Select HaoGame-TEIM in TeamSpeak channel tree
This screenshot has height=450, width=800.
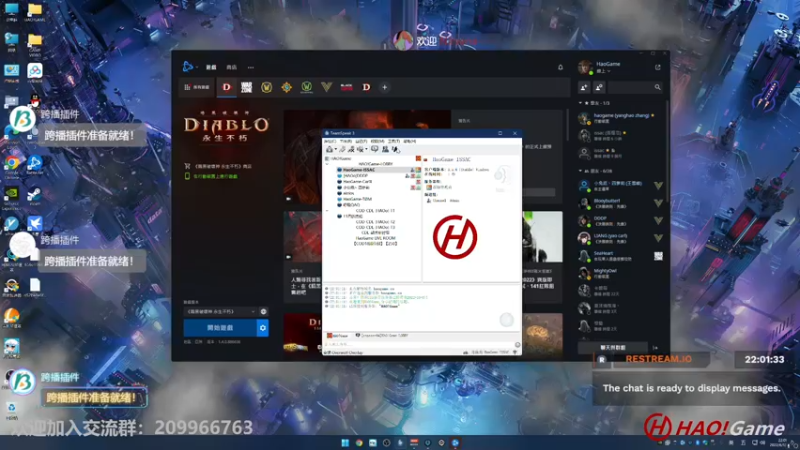point(357,199)
